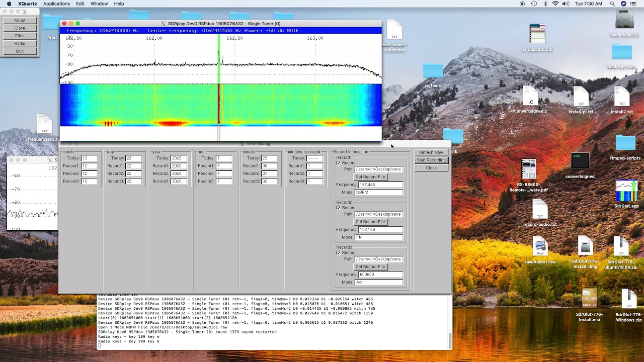Select the DeskTop-Files folder
This screenshot has width=644, height=362.
pyautogui.click(x=622, y=52)
